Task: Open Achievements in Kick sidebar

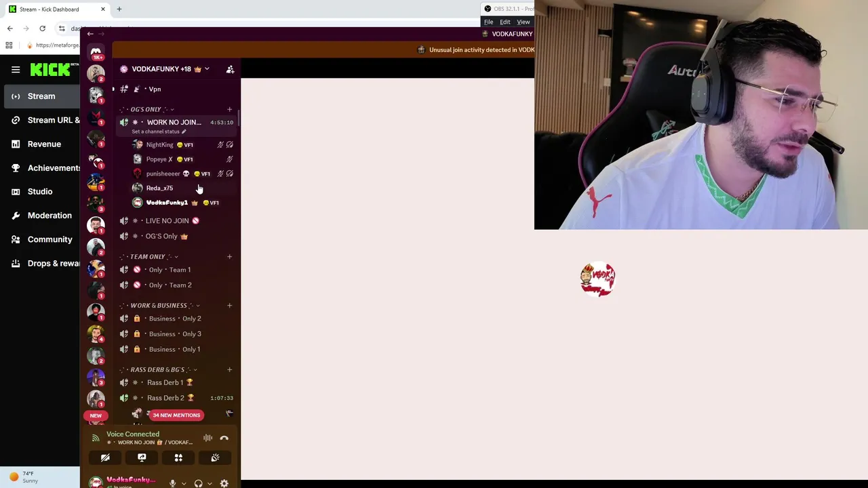Action: (x=42, y=168)
